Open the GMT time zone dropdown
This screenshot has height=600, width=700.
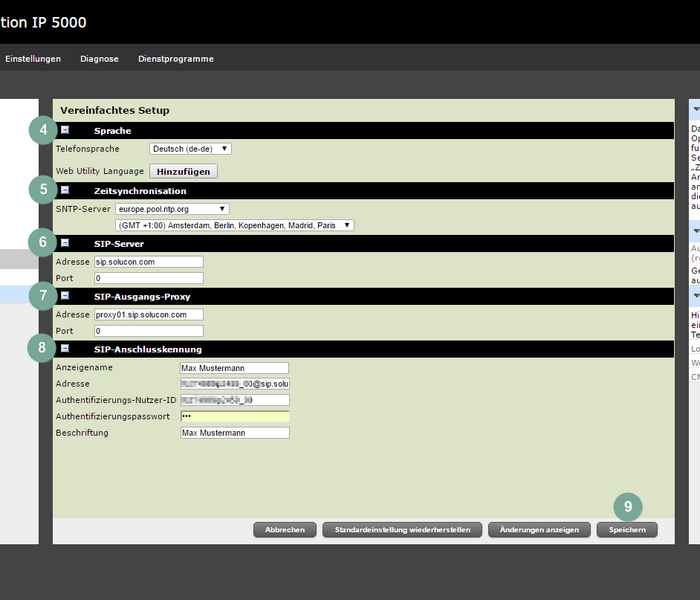[234, 226]
